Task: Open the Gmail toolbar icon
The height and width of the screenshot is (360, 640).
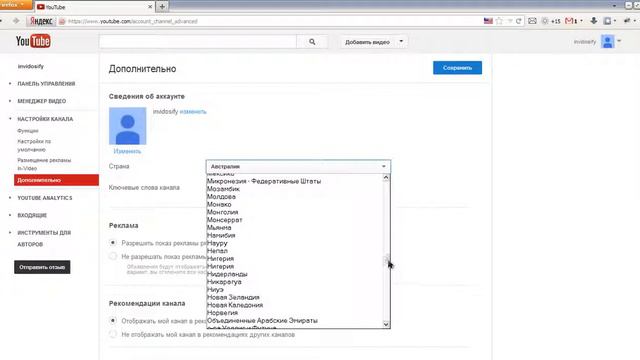Action: 569,21
